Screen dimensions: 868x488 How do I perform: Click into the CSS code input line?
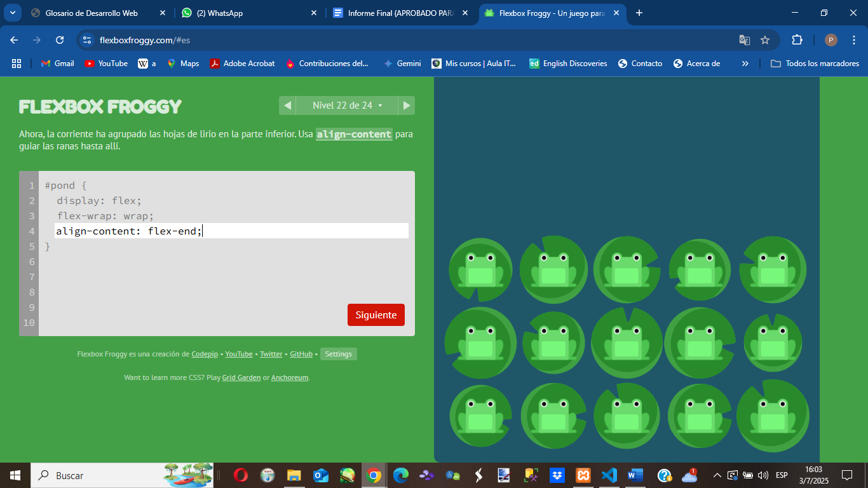click(x=231, y=231)
